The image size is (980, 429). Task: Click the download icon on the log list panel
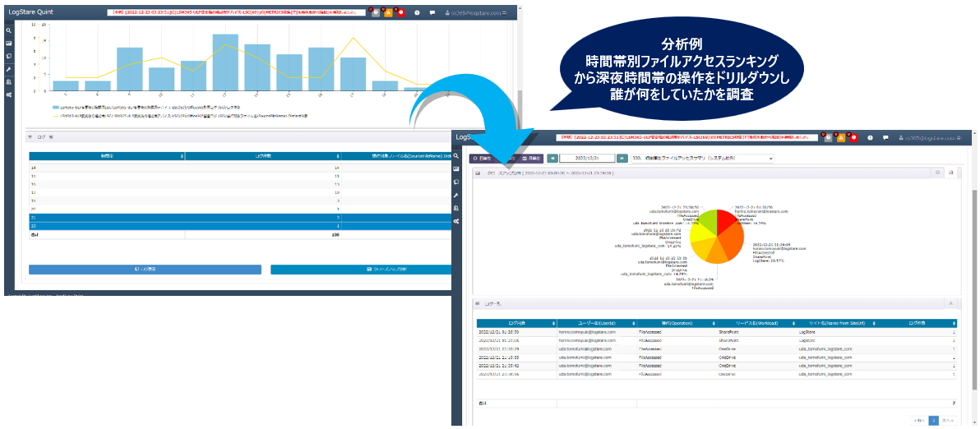click(x=951, y=303)
